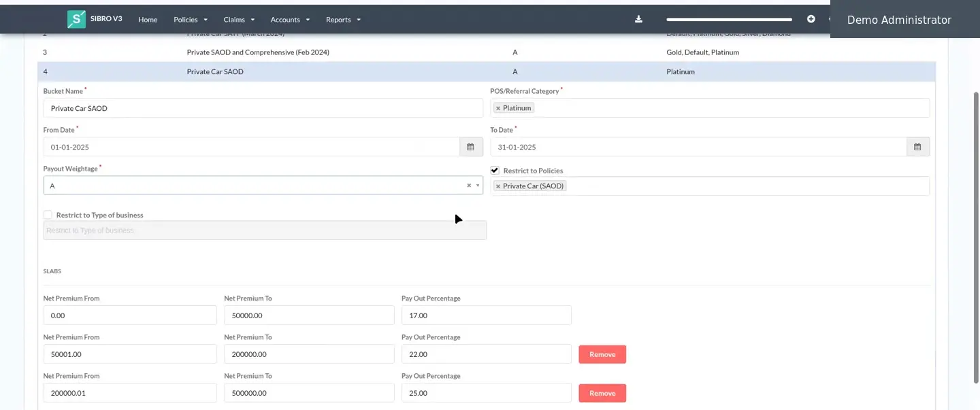The height and width of the screenshot is (410, 980).
Task: Edit Pay Out Percentage value 17.00
Action: coord(487,315)
